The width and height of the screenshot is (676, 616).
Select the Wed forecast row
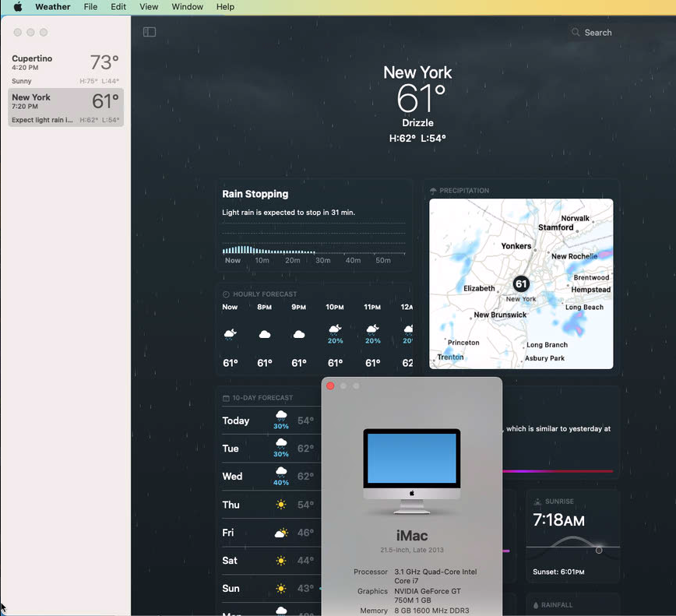click(272, 477)
